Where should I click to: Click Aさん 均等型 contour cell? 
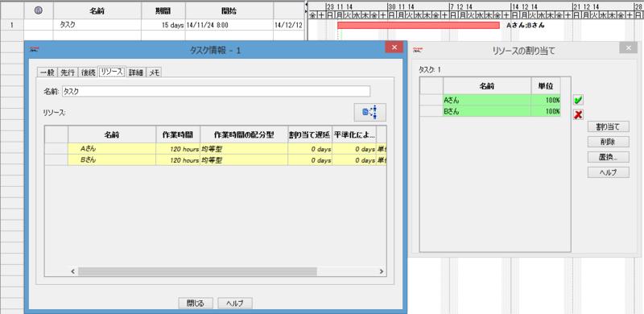pyautogui.click(x=244, y=149)
